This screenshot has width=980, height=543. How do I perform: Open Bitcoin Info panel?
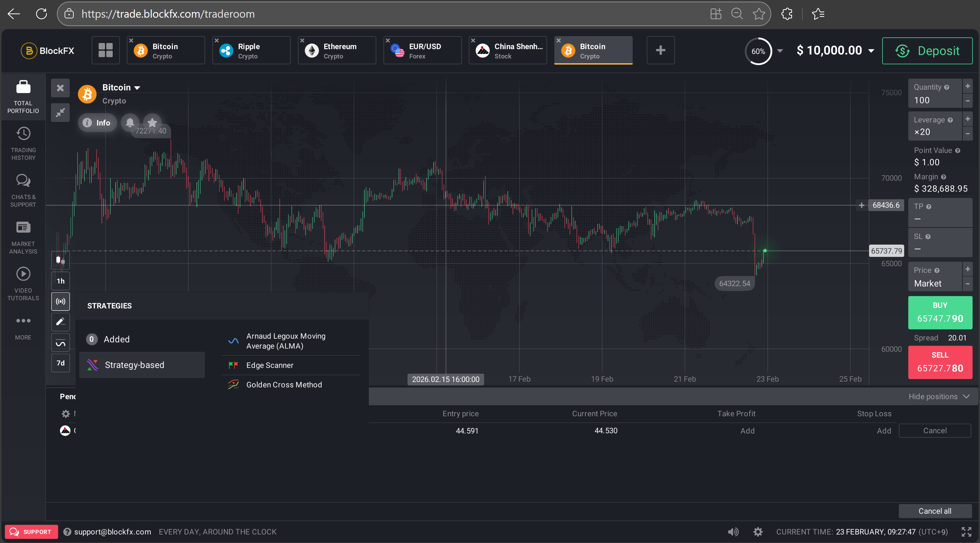(97, 122)
